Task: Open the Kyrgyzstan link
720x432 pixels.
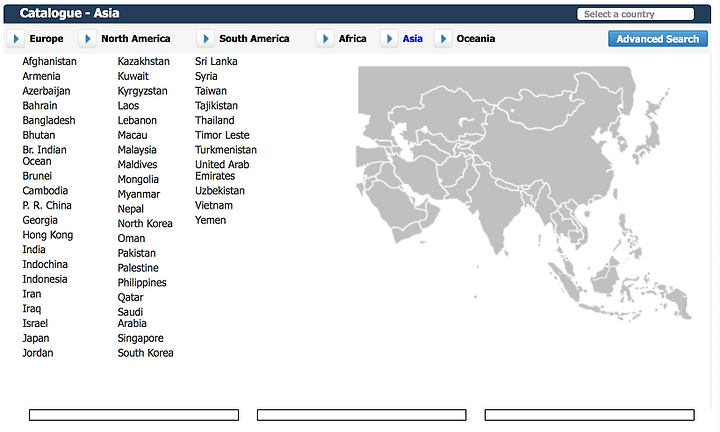Action: [x=142, y=91]
